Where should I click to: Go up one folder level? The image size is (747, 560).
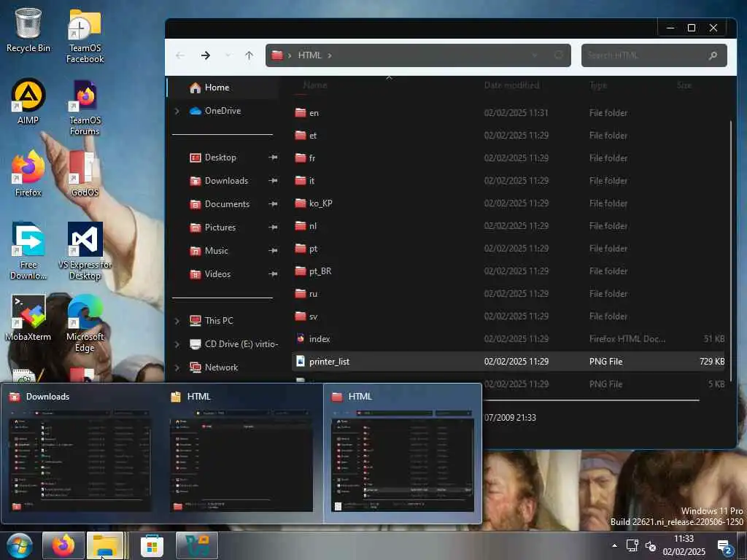click(x=249, y=55)
